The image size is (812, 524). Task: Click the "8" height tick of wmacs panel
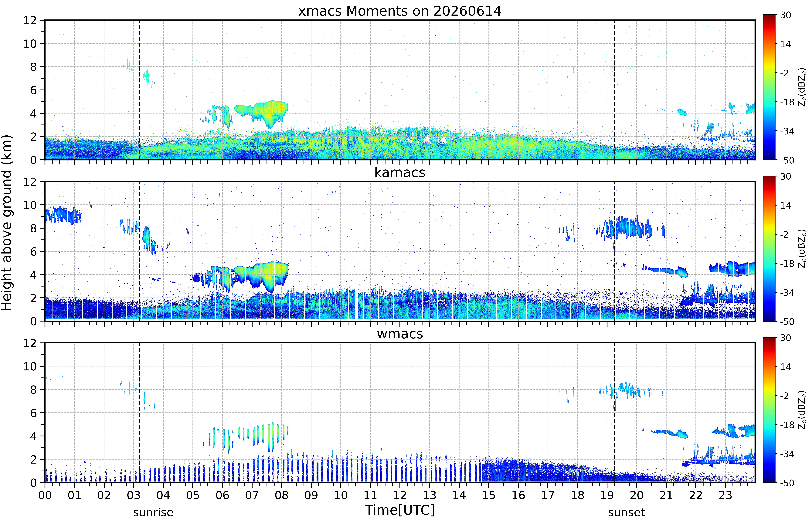click(33, 390)
